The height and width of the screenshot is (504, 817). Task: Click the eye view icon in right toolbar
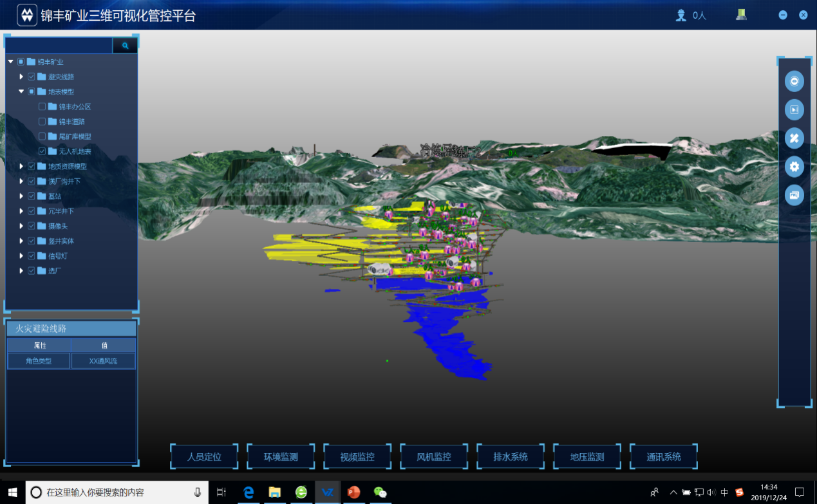(x=794, y=82)
